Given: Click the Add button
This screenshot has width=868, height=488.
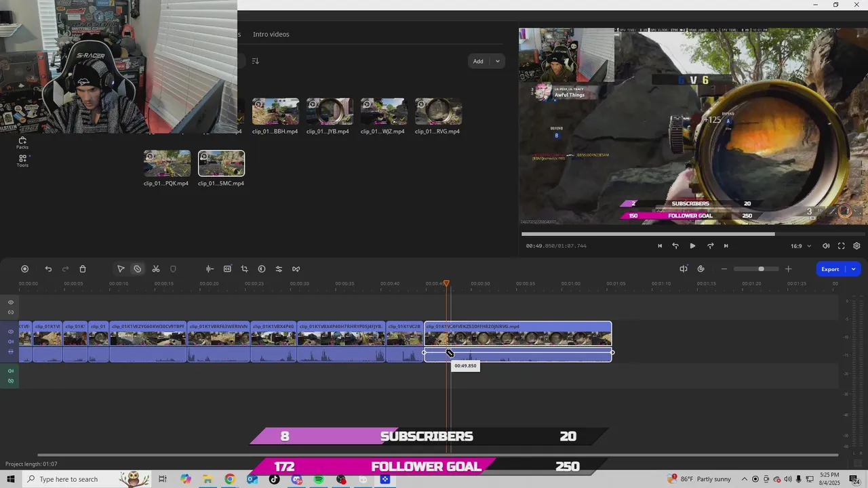Looking at the screenshot, I should click(x=478, y=61).
